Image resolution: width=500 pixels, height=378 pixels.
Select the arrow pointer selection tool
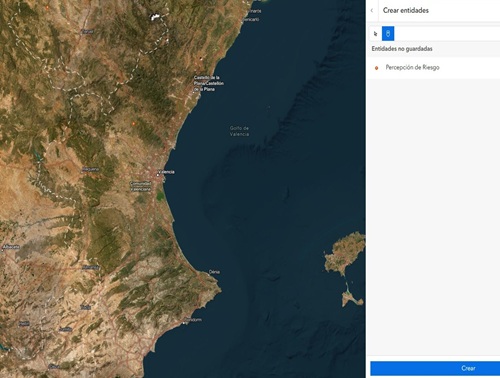click(x=376, y=34)
